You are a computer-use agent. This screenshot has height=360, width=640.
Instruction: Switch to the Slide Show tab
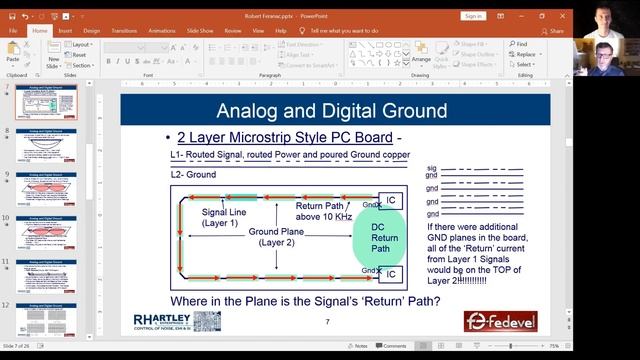[200, 31]
